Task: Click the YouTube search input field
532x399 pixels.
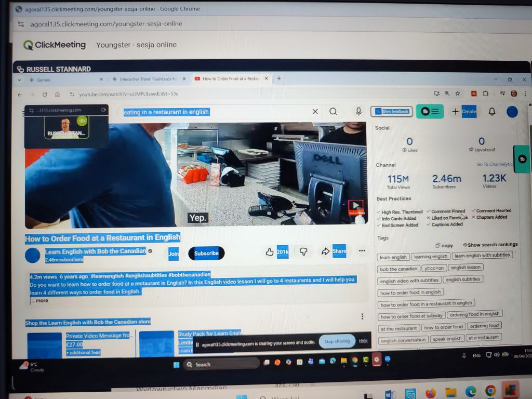Action: pos(213,112)
